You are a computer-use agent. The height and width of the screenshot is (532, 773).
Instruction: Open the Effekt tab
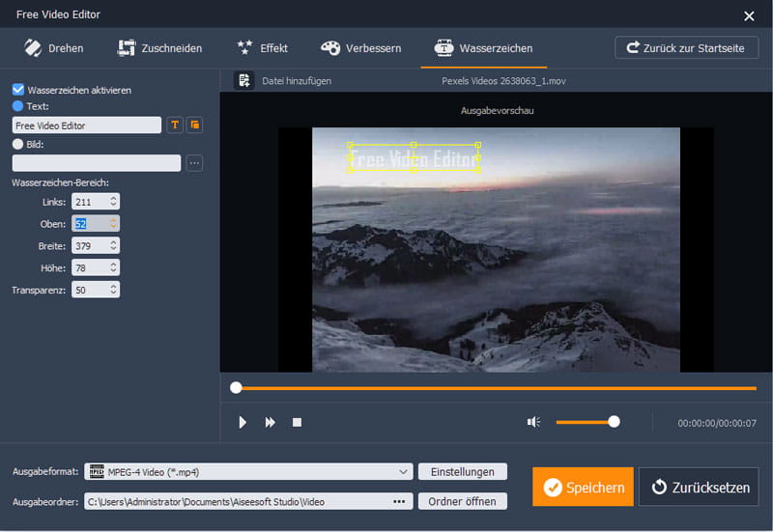262,48
